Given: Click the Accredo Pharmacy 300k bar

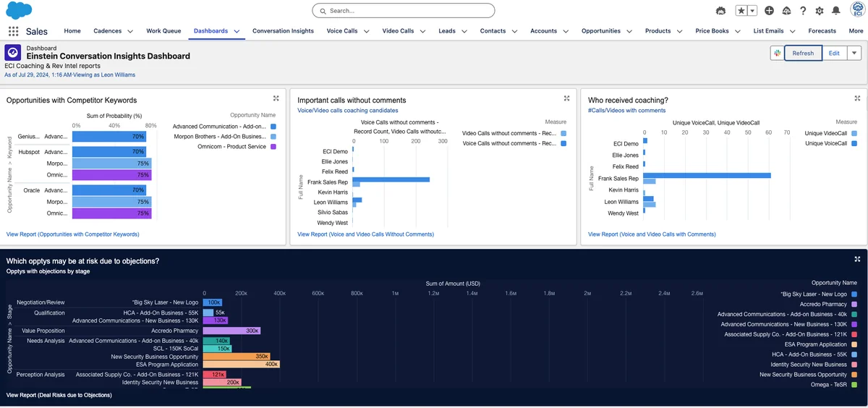Looking at the screenshot, I should [231, 331].
